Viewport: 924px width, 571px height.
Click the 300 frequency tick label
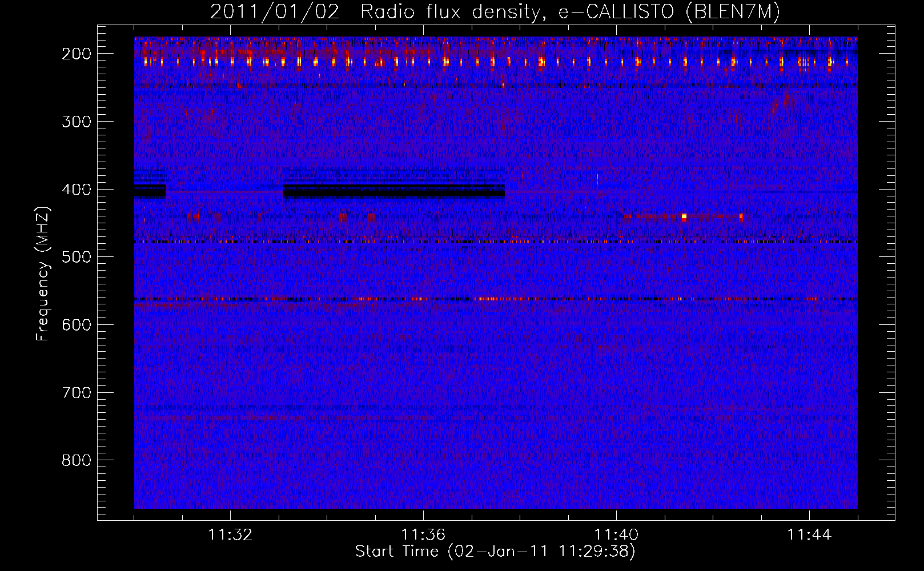click(x=76, y=122)
